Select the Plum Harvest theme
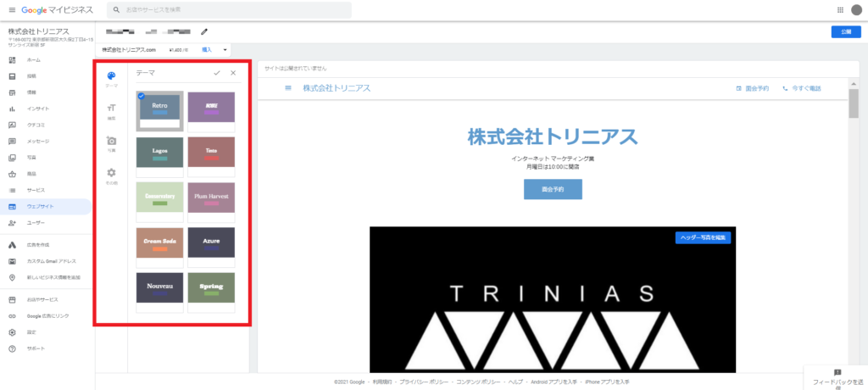 [x=211, y=202]
